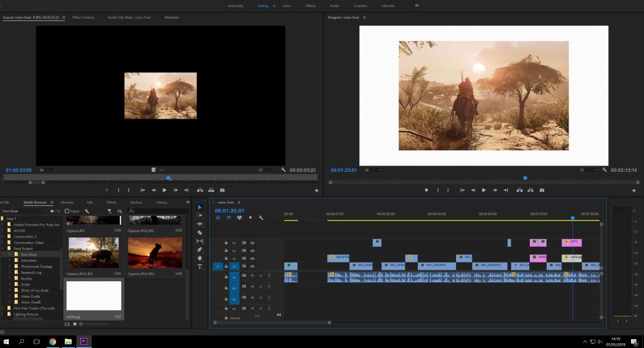Play the Program monitor sequence
644x348 pixels.
(x=484, y=190)
